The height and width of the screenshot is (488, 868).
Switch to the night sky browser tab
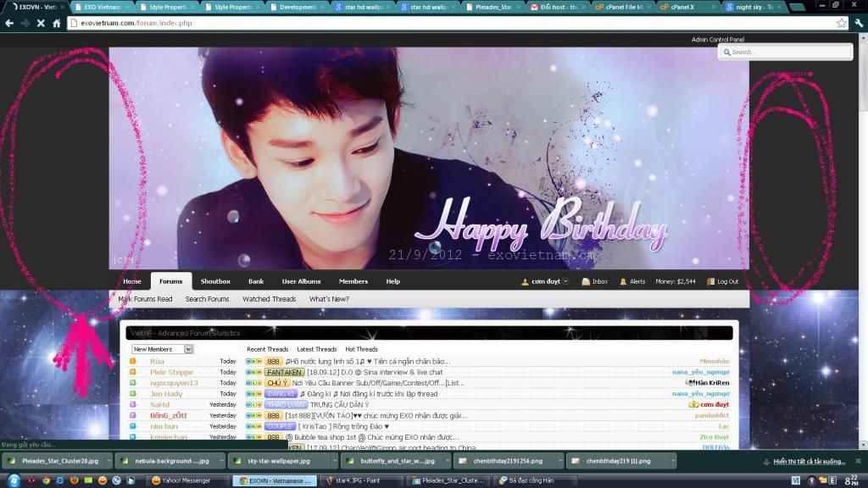point(753,7)
